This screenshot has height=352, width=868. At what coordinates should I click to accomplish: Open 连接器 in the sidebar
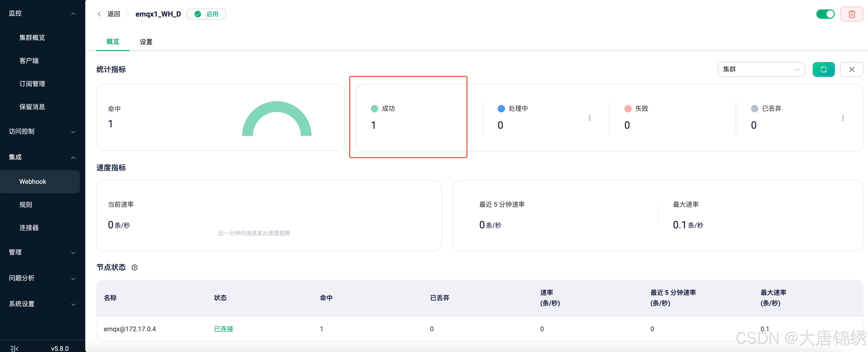pyautogui.click(x=29, y=228)
